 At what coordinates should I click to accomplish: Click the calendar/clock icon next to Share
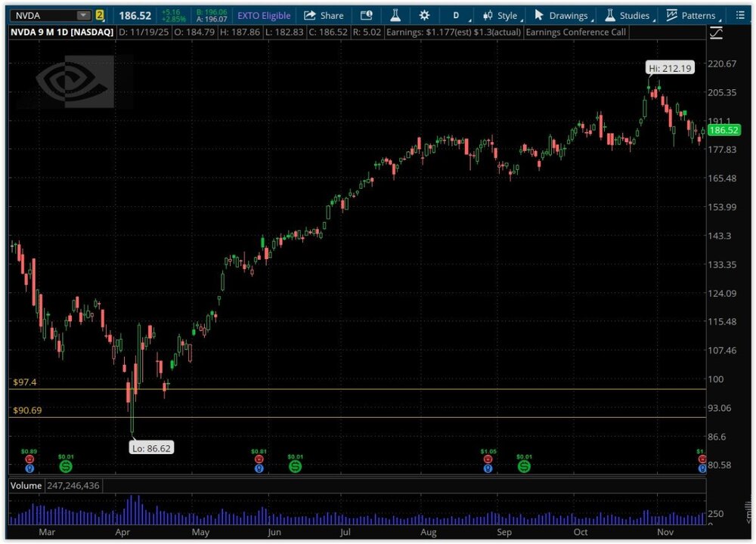point(366,15)
